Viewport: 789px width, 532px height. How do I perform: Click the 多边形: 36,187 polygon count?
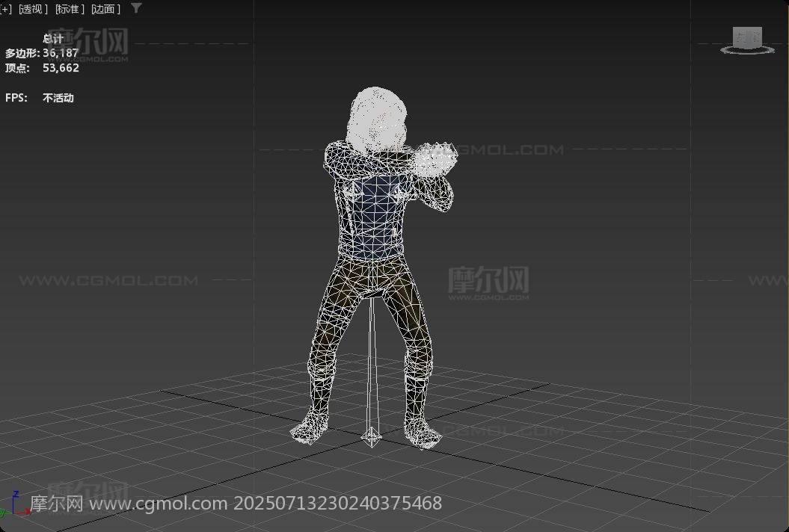[x=43, y=53]
